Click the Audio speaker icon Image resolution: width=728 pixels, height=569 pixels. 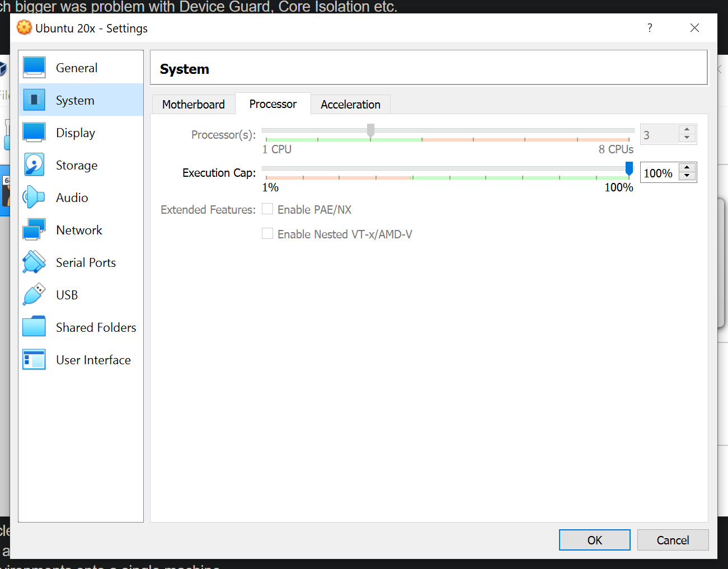[34, 197]
